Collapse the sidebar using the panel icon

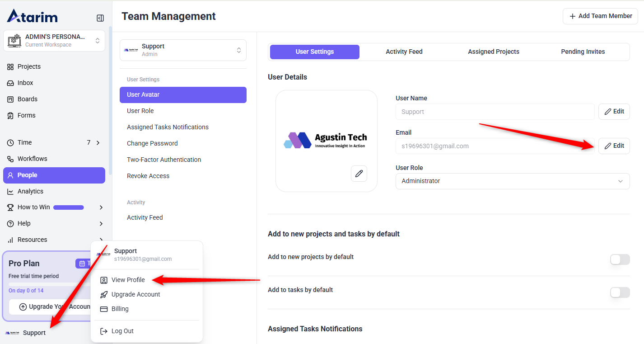100,18
